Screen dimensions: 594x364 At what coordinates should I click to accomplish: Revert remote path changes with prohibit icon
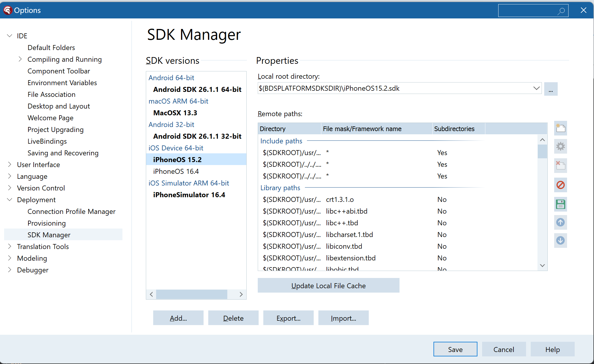[560, 185]
